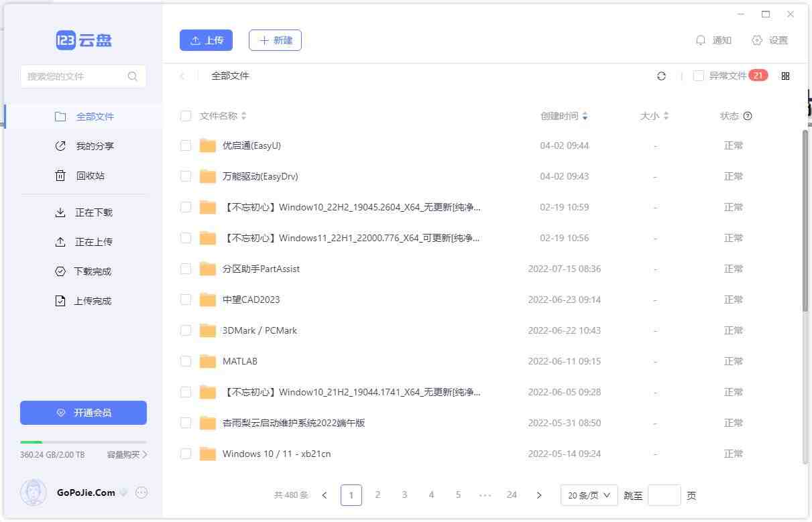Viewport: 812px width, 522px height.
Task: Check the 分区助手PartAssist row checkbox
Action: (x=186, y=269)
